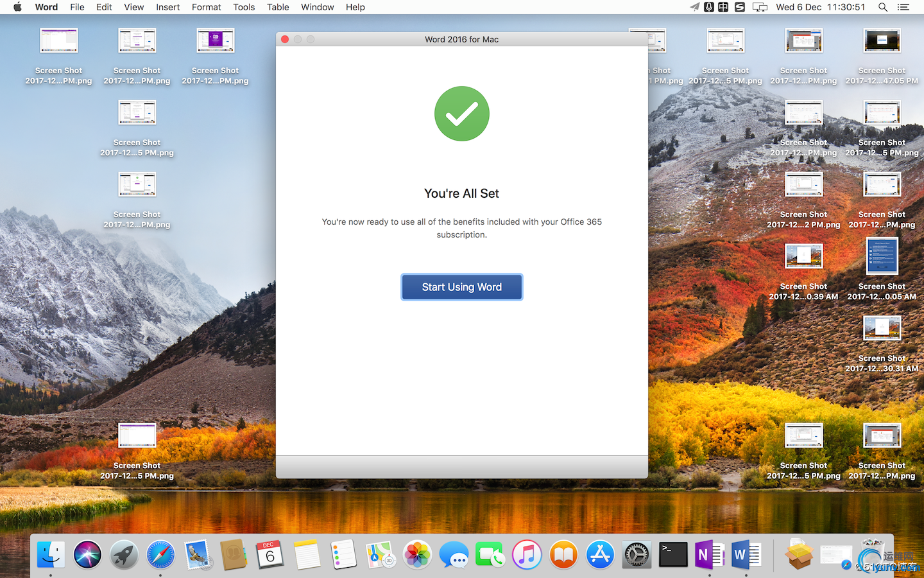Open the Mail stamp icon in Dock

point(197,555)
